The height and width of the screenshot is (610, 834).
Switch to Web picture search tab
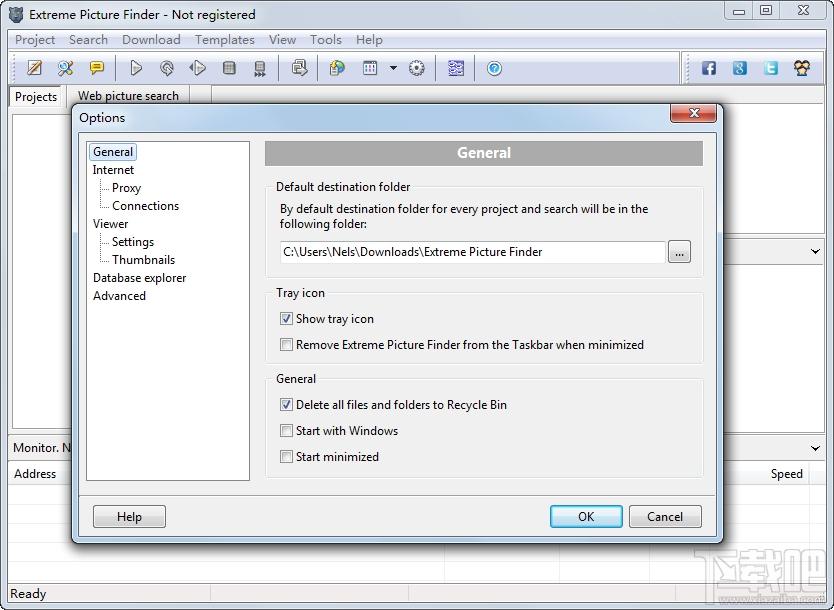click(128, 96)
